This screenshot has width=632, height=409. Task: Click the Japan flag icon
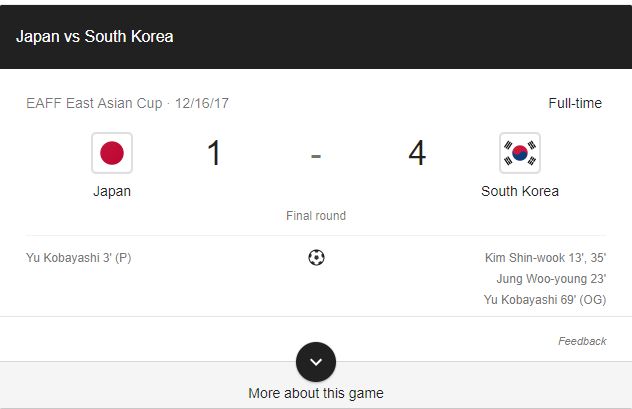tap(112, 153)
